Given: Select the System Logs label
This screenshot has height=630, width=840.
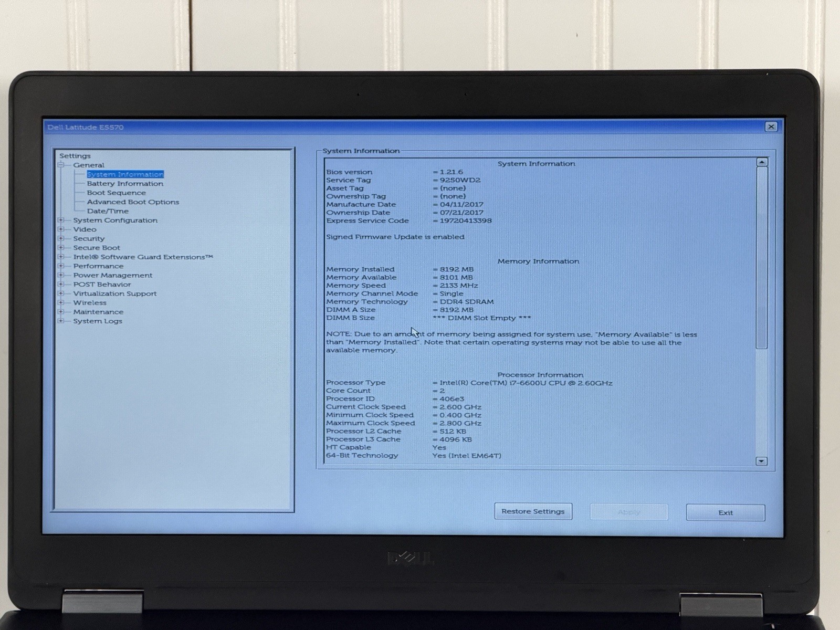Looking at the screenshot, I should point(98,321).
